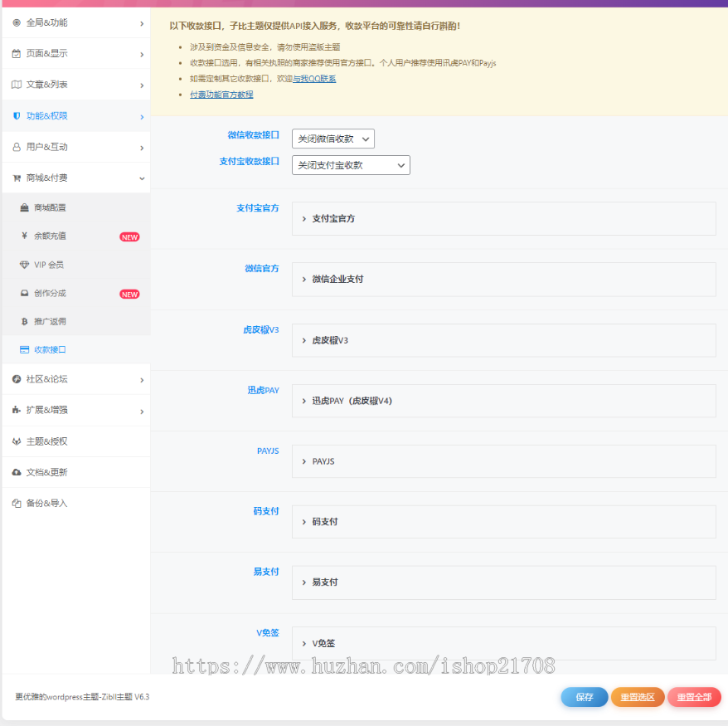Screen dimensions: 728x726
Task: Click the footer text Zibll主题 V6.3
Action: (x=125, y=697)
